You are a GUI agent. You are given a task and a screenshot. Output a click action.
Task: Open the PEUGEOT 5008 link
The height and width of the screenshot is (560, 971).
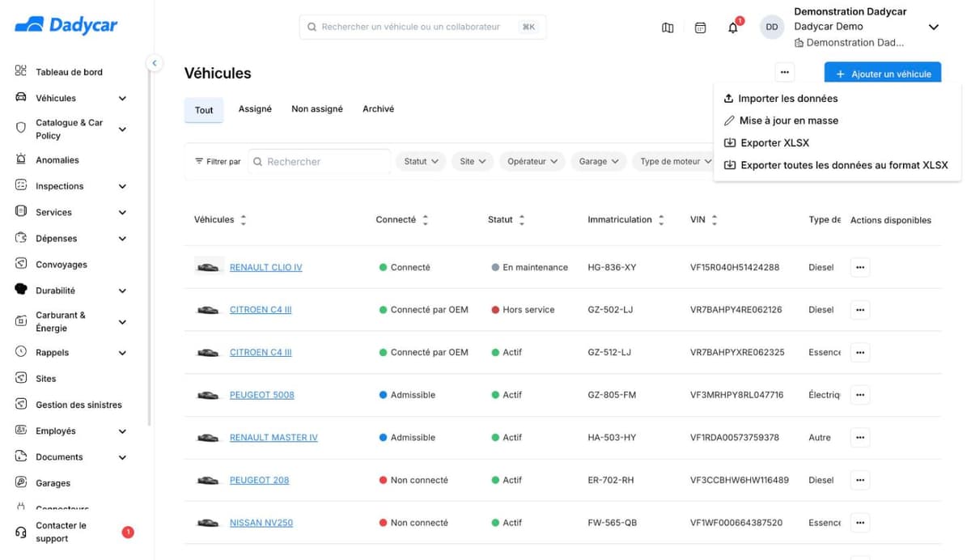click(x=261, y=395)
